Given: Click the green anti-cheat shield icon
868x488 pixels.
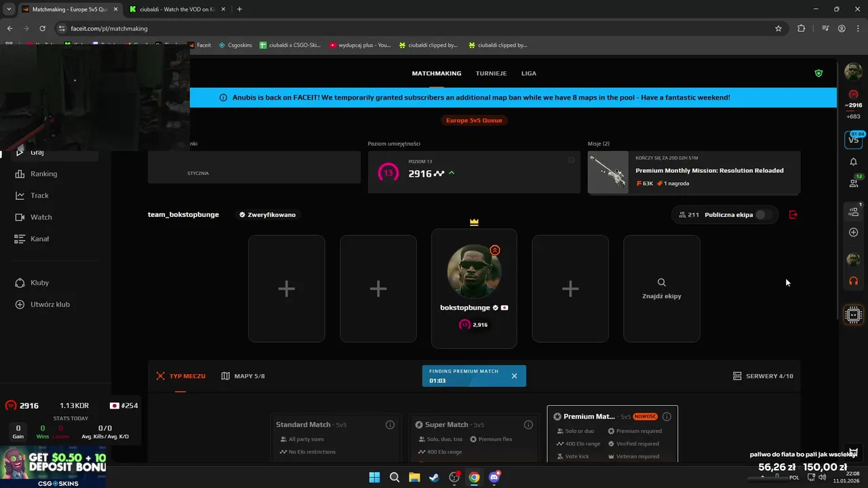Looking at the screenshot, I should (818, 73).
